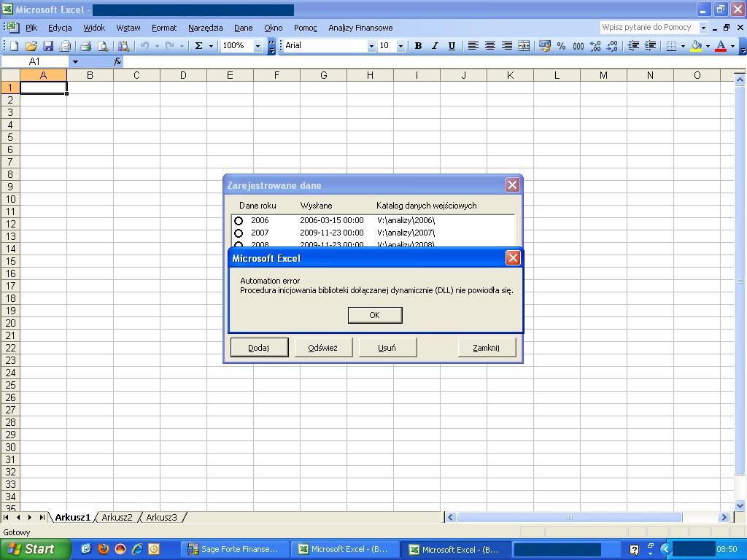This screenshot has width=747, height=560.
Task: Apply currency style format
Action: coord(544,46)
